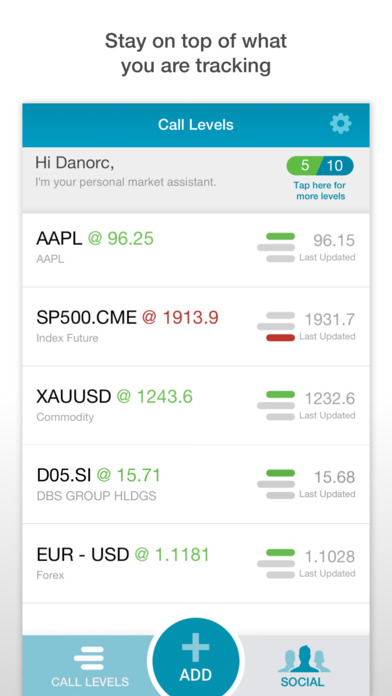Tap the 5/10 levels counter badge

(320, 166)
